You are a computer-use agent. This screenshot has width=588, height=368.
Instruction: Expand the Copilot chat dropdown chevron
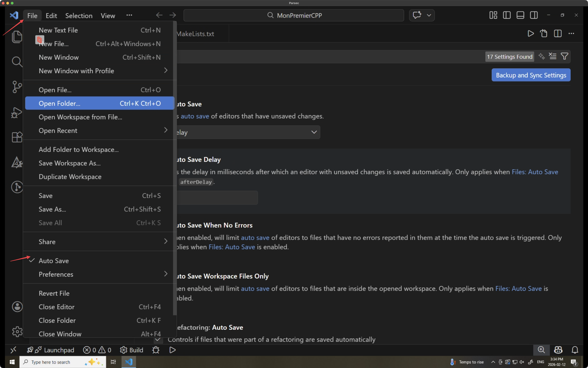[429, 15]
